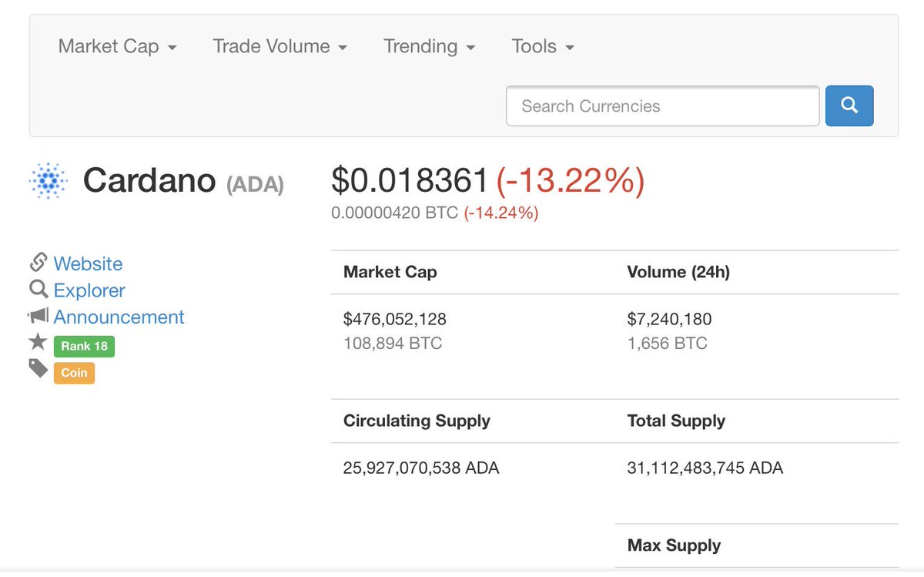Click the Circulating Supply header
924x577 pixels.
(x=417, y=421)
